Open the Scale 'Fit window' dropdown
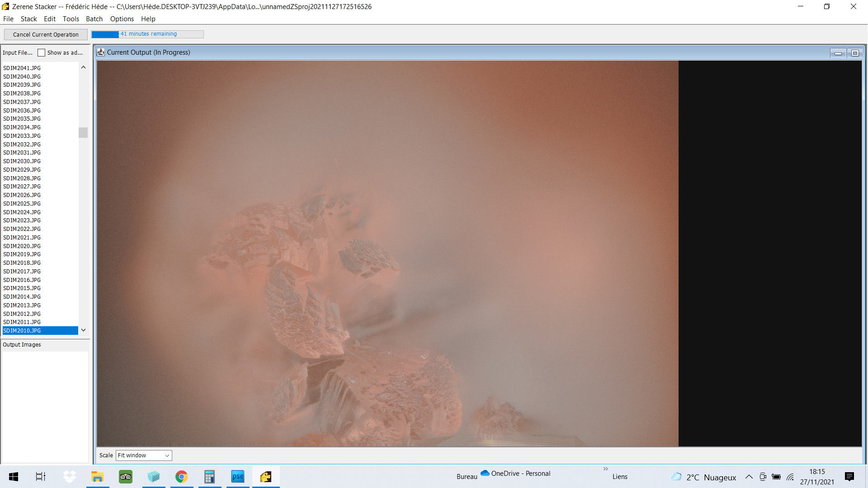Screen dimensions: 868x488 pos(144,455)
